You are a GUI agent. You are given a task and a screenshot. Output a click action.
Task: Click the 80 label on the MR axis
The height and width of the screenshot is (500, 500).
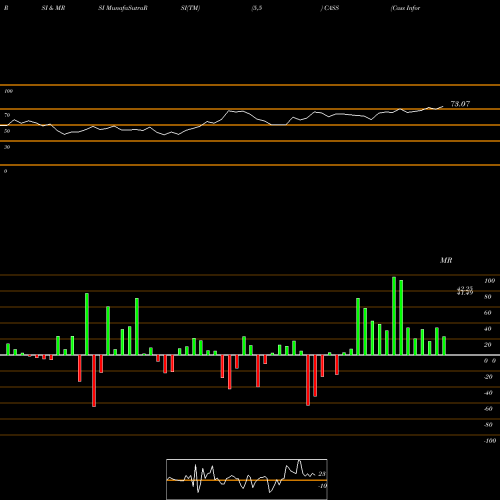pos(488,297)
